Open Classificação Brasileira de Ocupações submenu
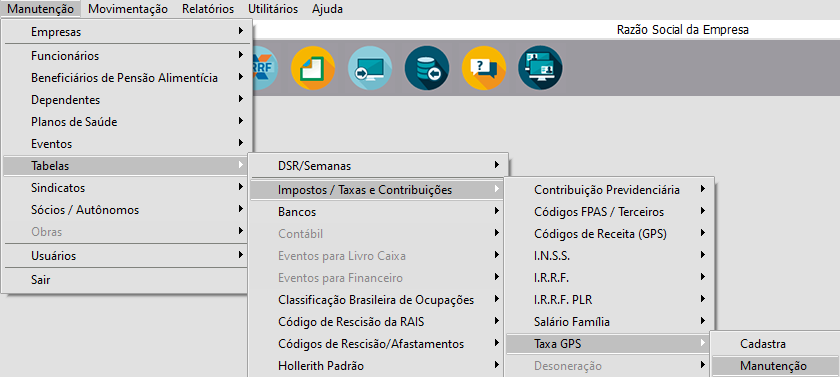 [x=378, y=300]
